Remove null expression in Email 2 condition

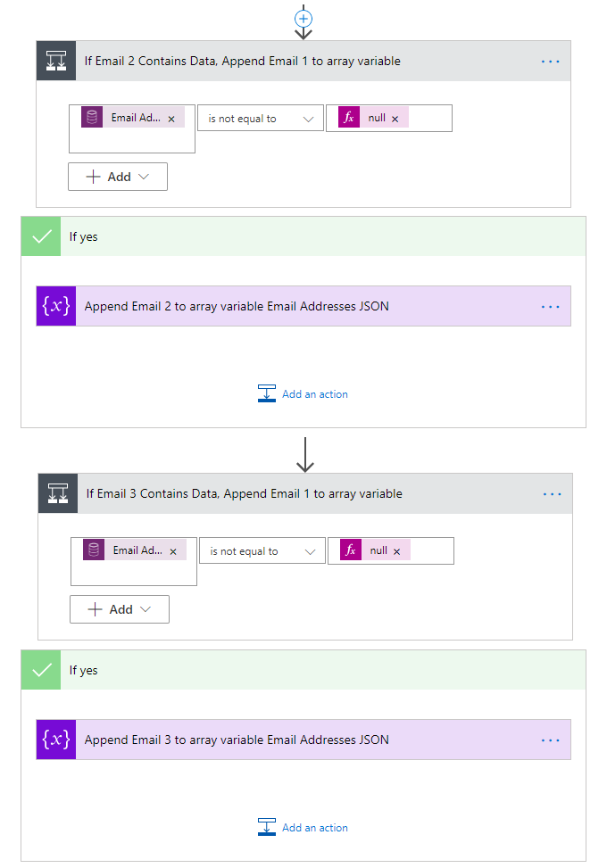[x=395, y=119]
